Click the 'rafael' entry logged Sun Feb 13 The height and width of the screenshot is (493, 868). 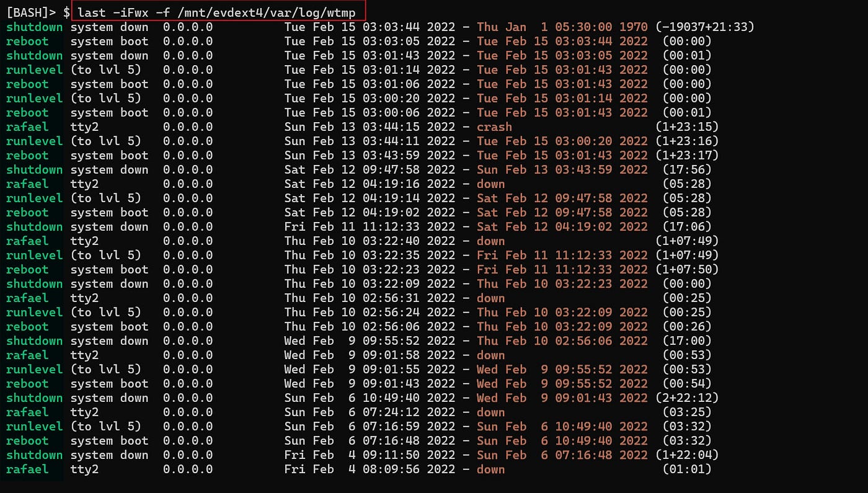27,127
